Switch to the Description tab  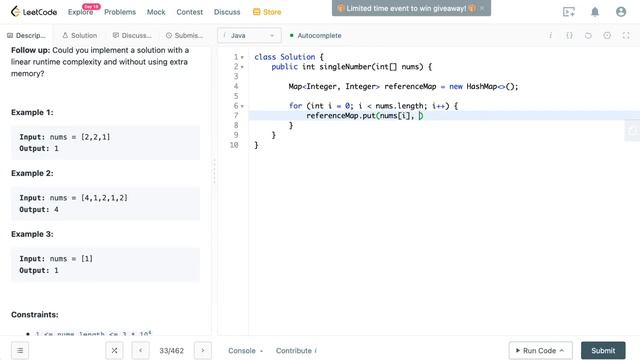[x=27, y=36]
